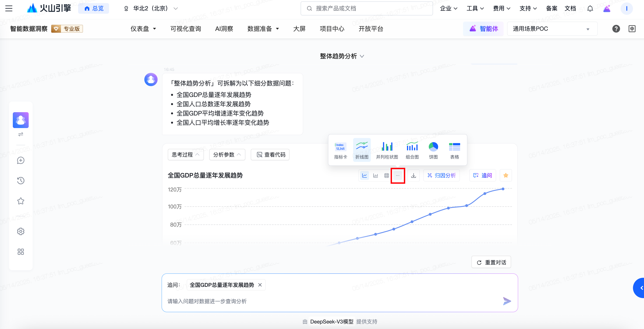Open the help question mark icon
The image size is (644, 329).
click(x=616, y=29)
